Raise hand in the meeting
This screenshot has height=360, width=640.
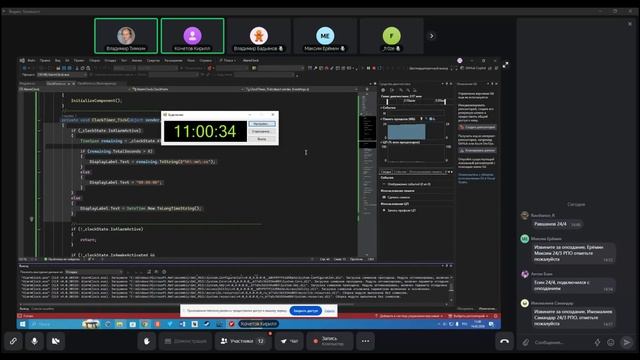147,341
